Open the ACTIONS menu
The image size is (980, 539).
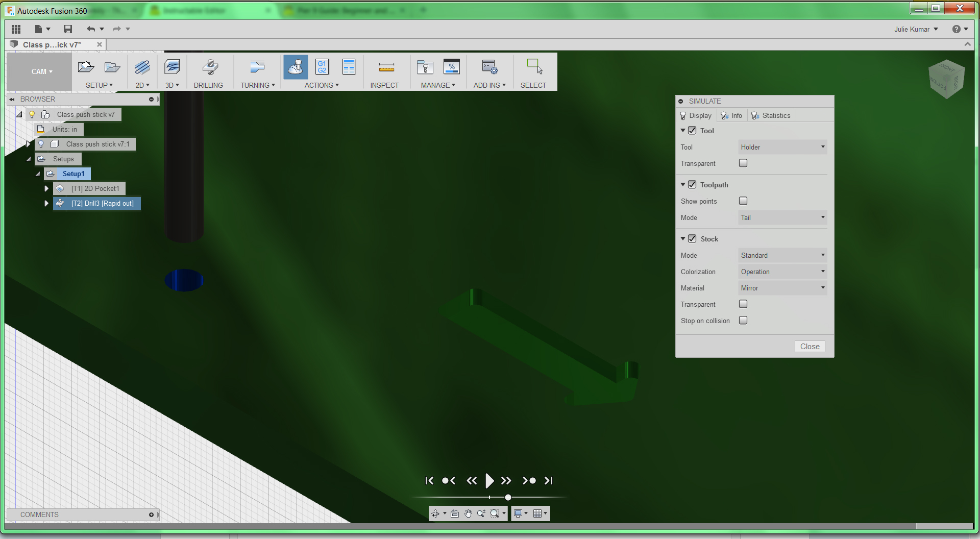322,85
